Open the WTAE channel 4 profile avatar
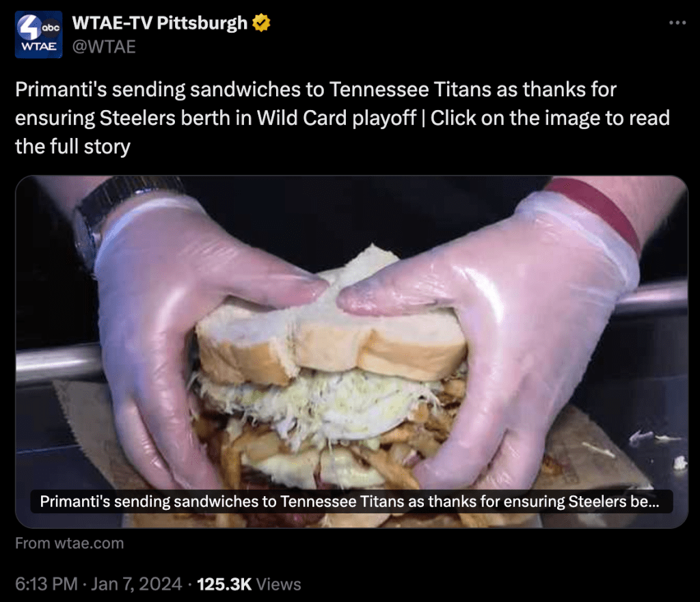This screenshot has width=700, height=602. 39,35
